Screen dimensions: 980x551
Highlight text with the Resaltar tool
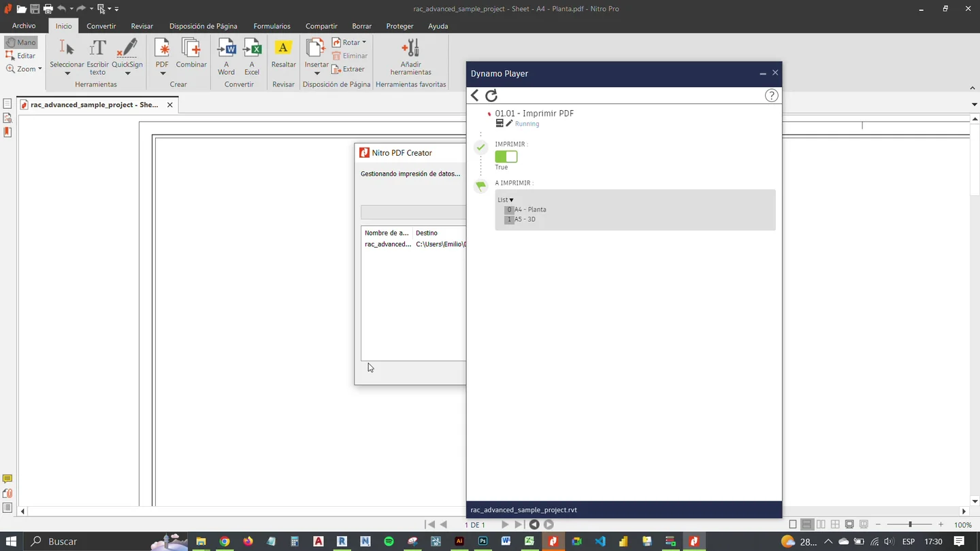click(x=283, y=54)
